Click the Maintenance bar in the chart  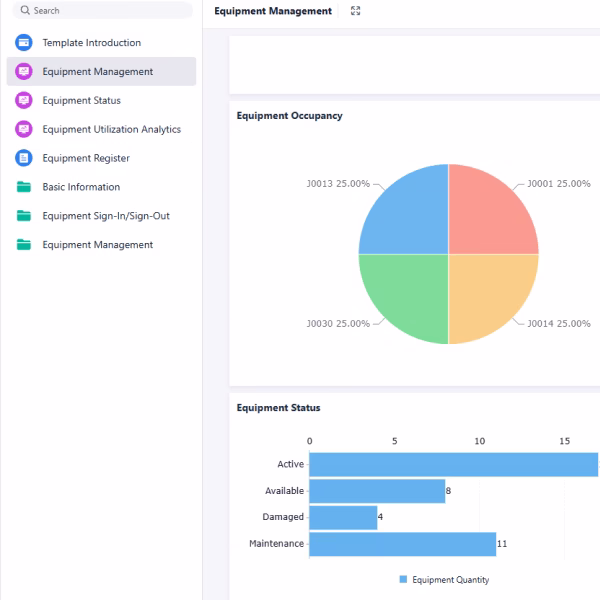click(x=402, y=544)
